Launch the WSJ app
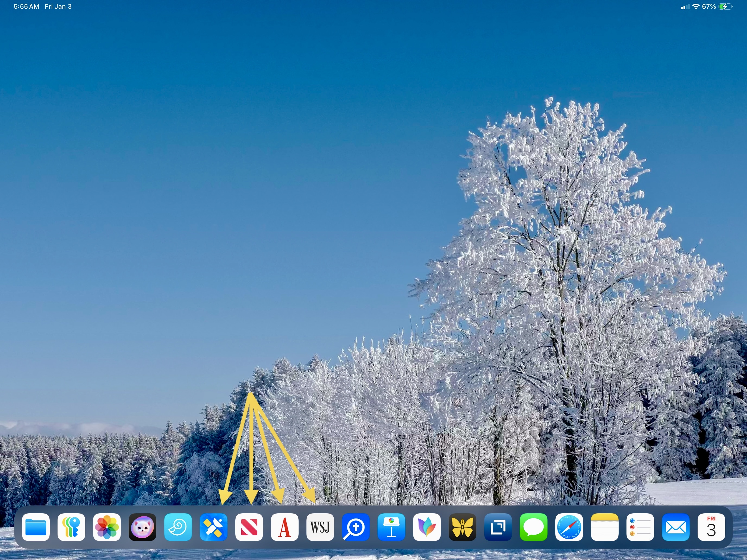 320,527
